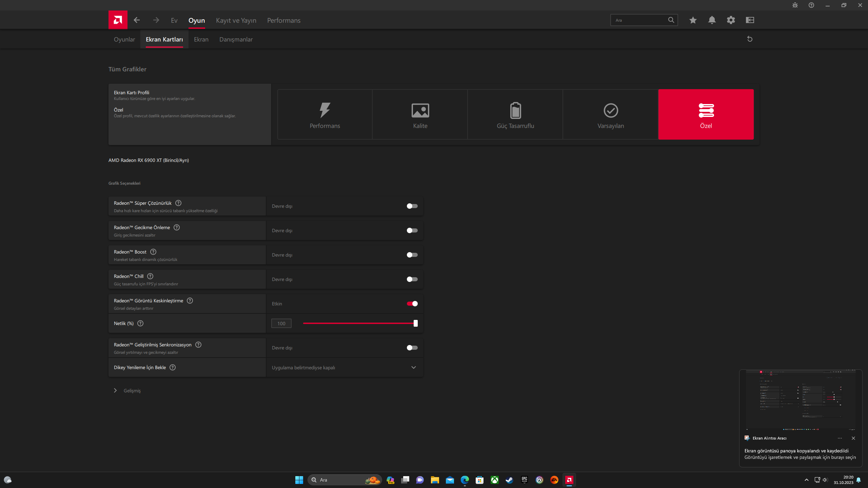Toggle Radeon Chill on
868x488 pixels.
click(412, 279)
